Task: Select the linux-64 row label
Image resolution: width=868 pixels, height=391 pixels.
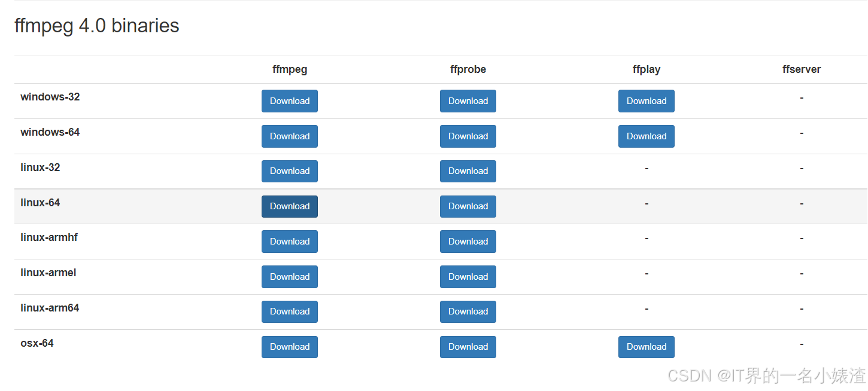Action: pos(40,203)
